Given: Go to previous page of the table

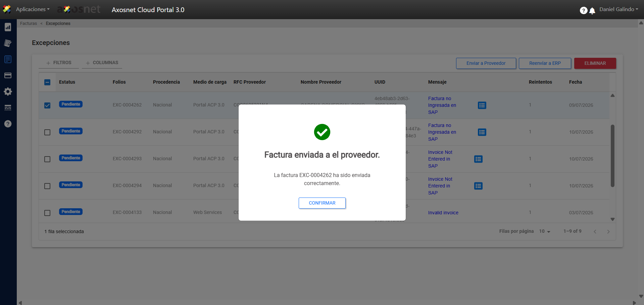Looking at the screenshot, I should click(x=595, y=231).
